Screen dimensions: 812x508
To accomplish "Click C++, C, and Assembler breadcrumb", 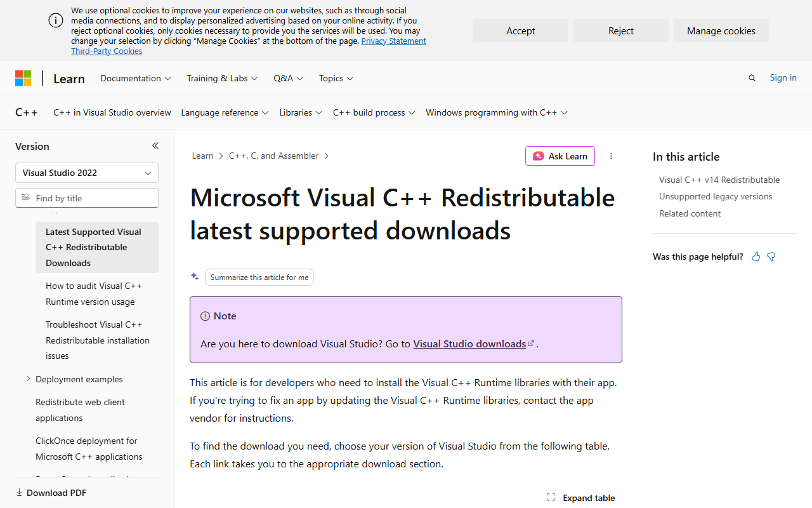I will [274, 156].
